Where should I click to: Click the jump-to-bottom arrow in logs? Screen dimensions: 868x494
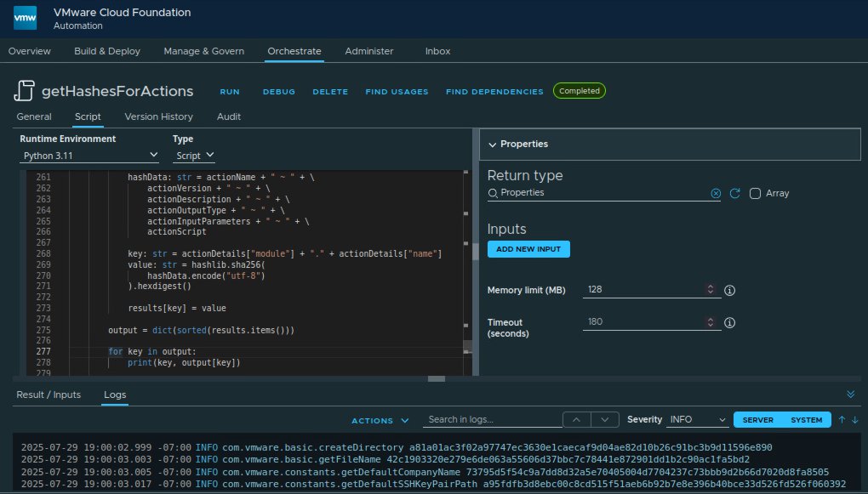[854, 420]
